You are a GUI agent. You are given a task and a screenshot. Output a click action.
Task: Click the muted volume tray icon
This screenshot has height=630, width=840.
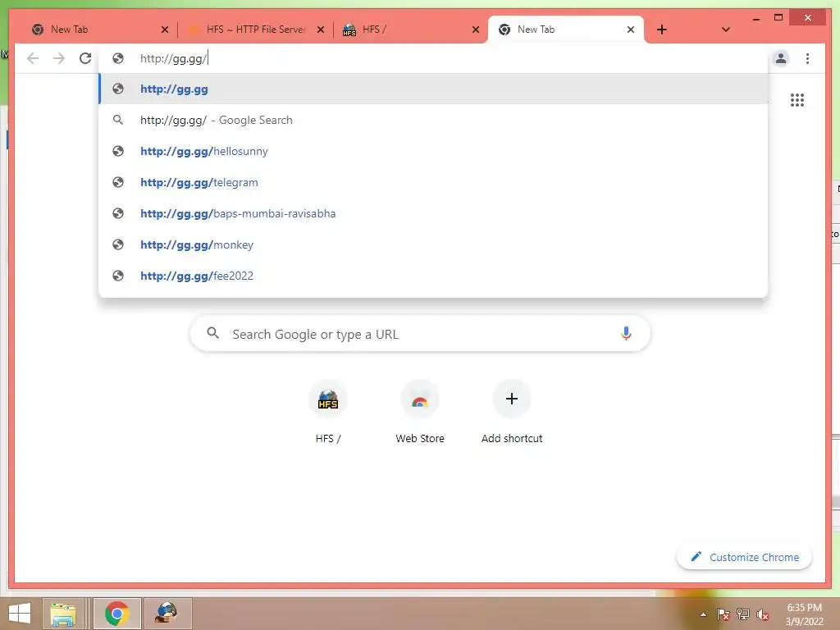[762, 614]
